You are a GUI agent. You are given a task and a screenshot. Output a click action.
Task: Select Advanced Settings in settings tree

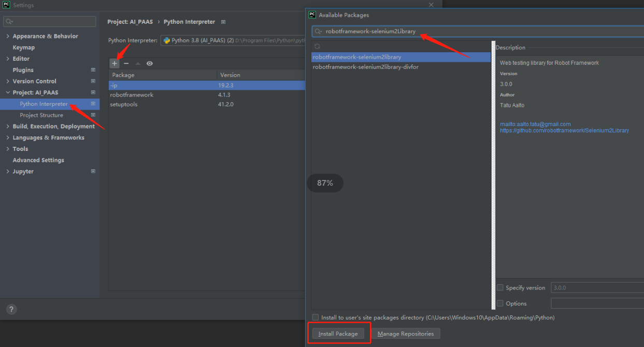38,160
